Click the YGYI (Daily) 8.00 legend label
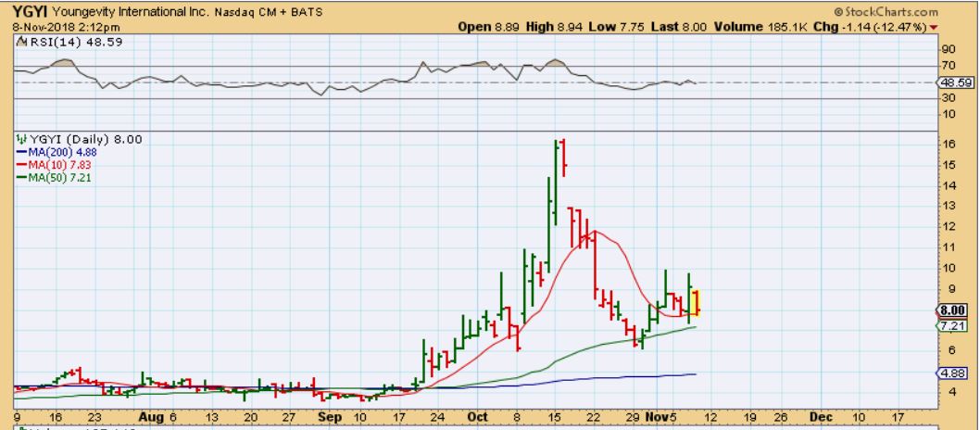980x430 pixels. pos(86,139)
